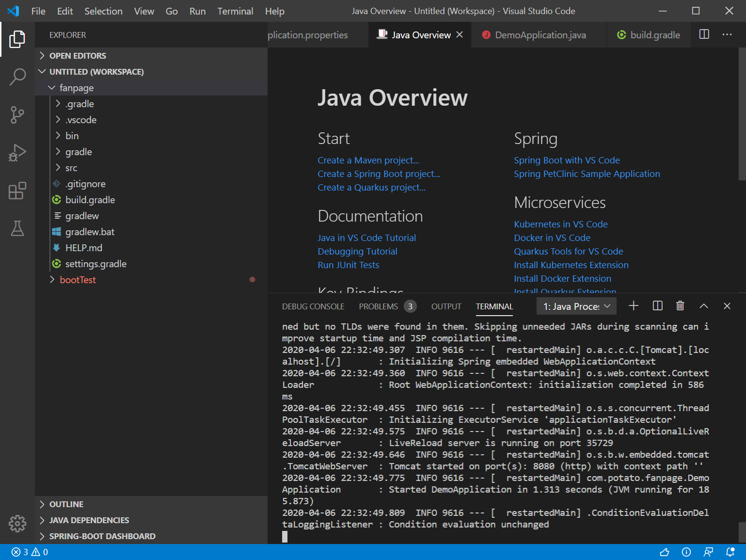Image resolution: width=746 pixels, height=560 pixels.
Task: Open the Go menu
Action: click(172, 11)
